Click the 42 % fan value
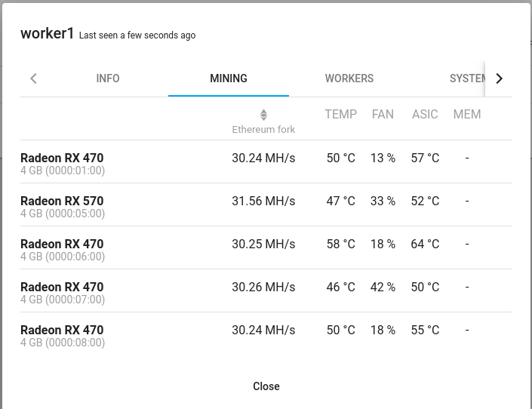This screenshot has width=532, height=409. click(383, 288)
